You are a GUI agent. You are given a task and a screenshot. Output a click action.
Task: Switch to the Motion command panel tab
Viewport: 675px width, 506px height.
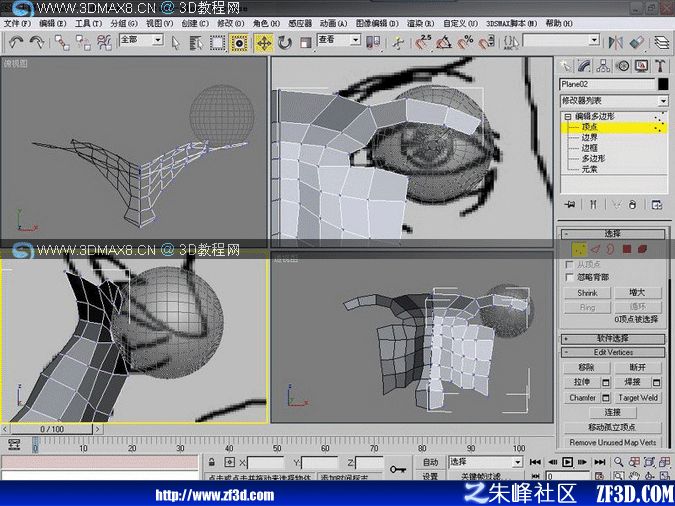pyautogui.click(x=622, y=66)
